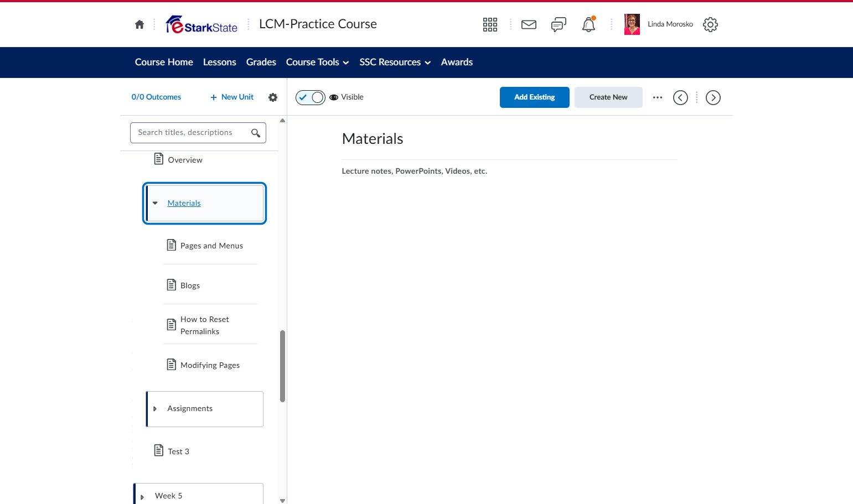853x504 pixels.
Task: Open admin tools gear in header
Action: click(x=710, y=24)
